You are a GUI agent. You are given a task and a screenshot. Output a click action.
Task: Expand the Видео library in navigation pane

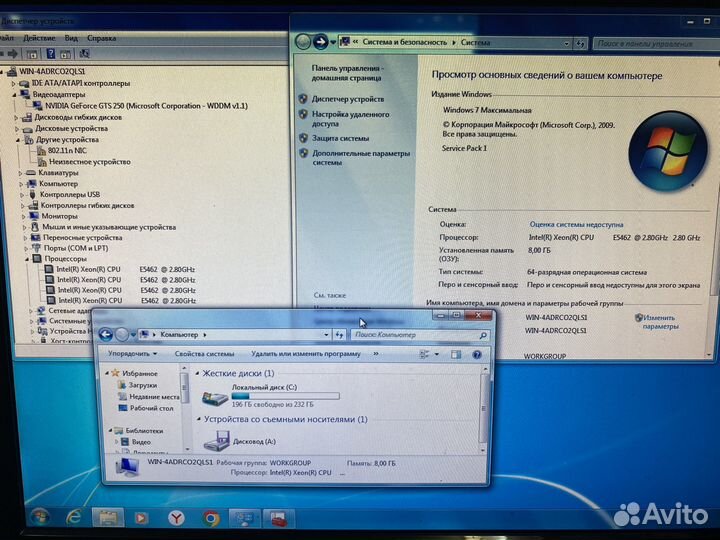pos(117,442)
